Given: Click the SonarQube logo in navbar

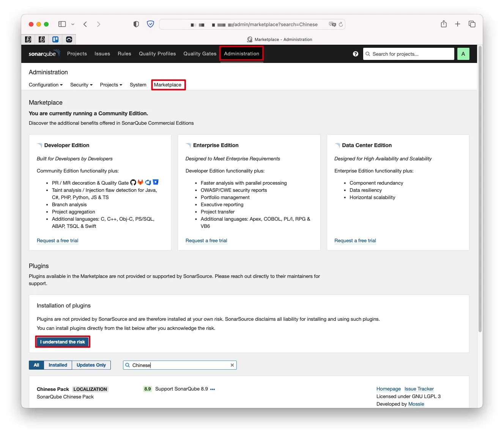Looking at the screenshot, I should point(44,53).
